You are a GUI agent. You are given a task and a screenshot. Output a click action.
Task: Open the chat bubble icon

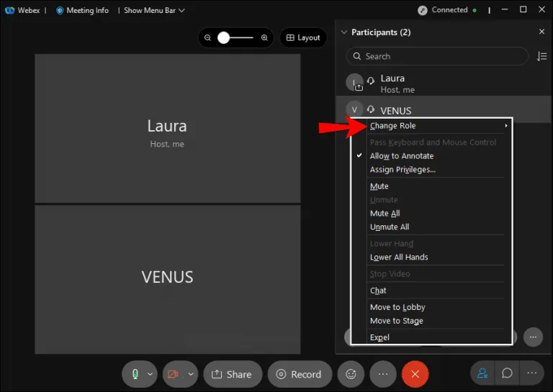tap(507, 373)
